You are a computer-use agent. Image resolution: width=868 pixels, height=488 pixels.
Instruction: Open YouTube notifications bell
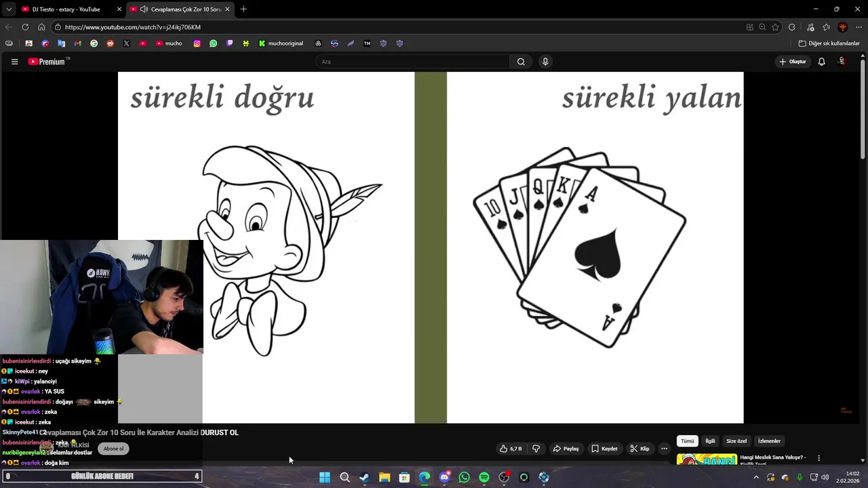pyautogui.click(x=821, y=62)
